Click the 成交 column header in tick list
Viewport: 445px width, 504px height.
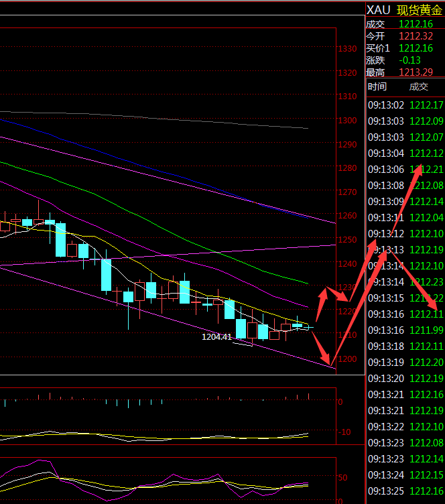(419, 86)
